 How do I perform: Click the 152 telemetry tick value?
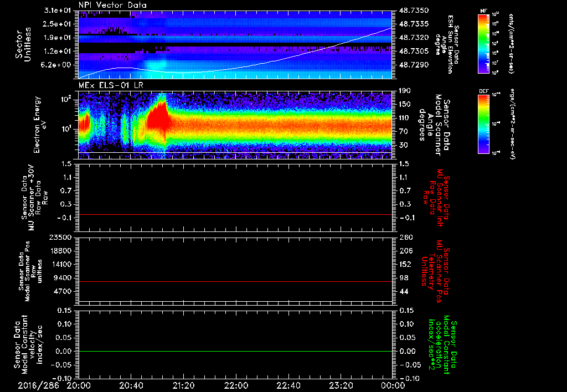(x=405, y=264)
